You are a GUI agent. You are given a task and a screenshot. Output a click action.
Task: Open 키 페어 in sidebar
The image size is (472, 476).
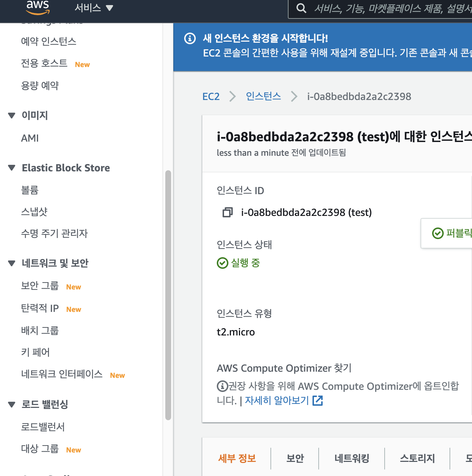(x=36, y=352)
